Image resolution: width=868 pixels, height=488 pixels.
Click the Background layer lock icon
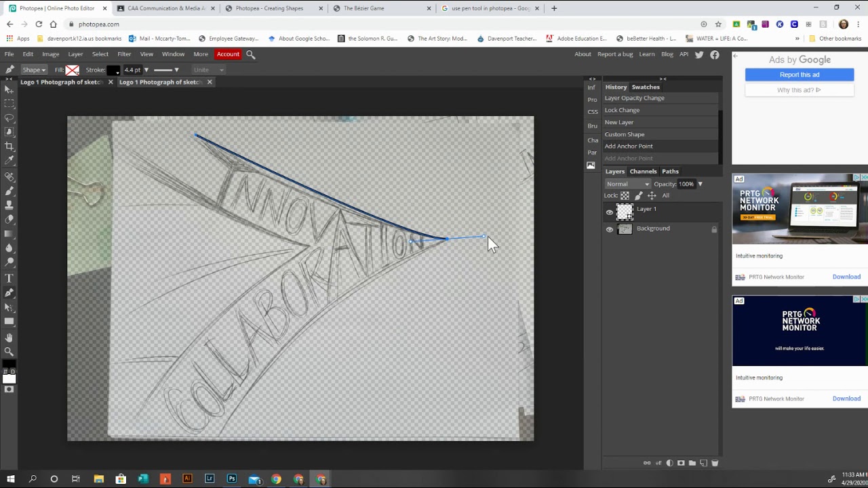point(714,230)
